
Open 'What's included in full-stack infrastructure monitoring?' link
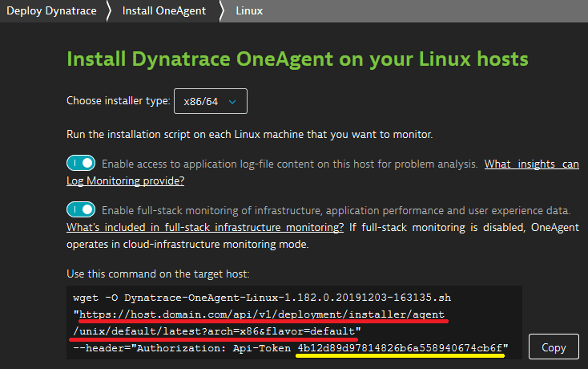pyautogui.click(x=205, y=228)
